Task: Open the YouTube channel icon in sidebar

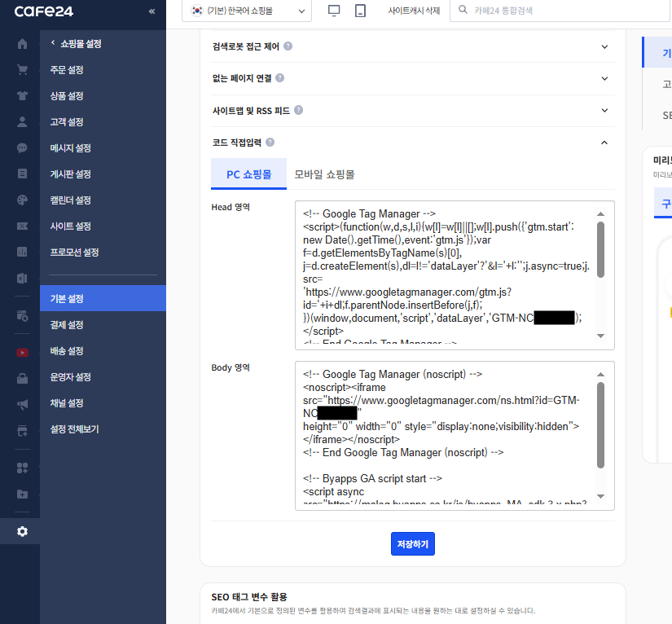Action: click(x=20, y=352)
